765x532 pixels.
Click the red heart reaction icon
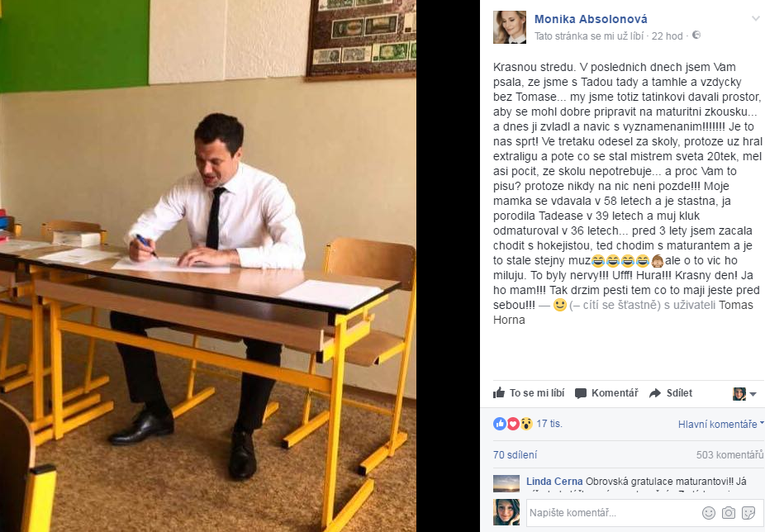tap(513, 424)
